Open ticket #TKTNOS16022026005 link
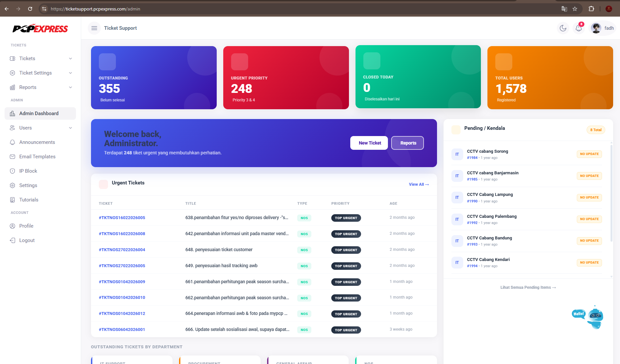This screenshot has height=364, width=620. (122, 218)
